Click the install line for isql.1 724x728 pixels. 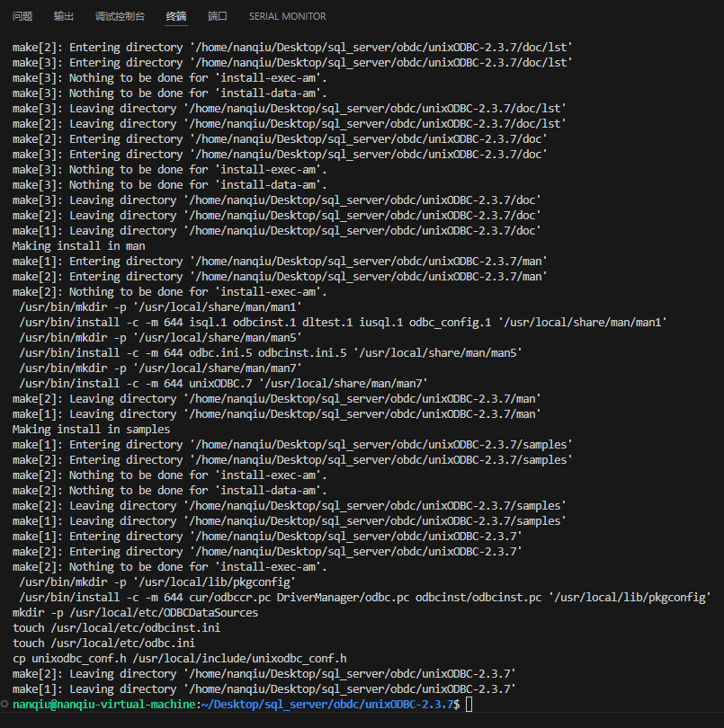point(343,323)
